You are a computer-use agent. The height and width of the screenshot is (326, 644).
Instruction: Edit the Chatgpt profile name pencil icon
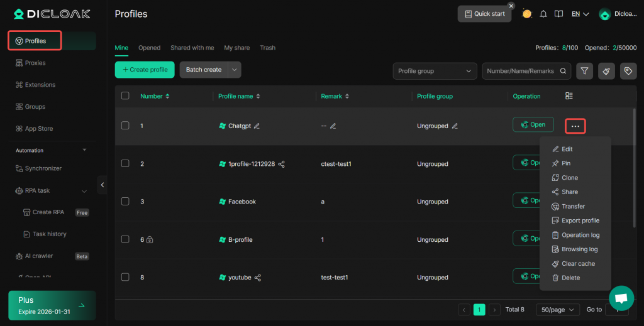point(257,126)
